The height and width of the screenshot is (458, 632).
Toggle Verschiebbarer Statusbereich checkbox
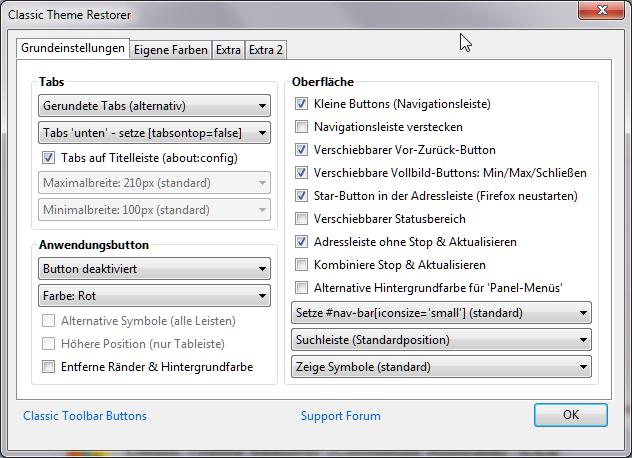pos(302,219)
